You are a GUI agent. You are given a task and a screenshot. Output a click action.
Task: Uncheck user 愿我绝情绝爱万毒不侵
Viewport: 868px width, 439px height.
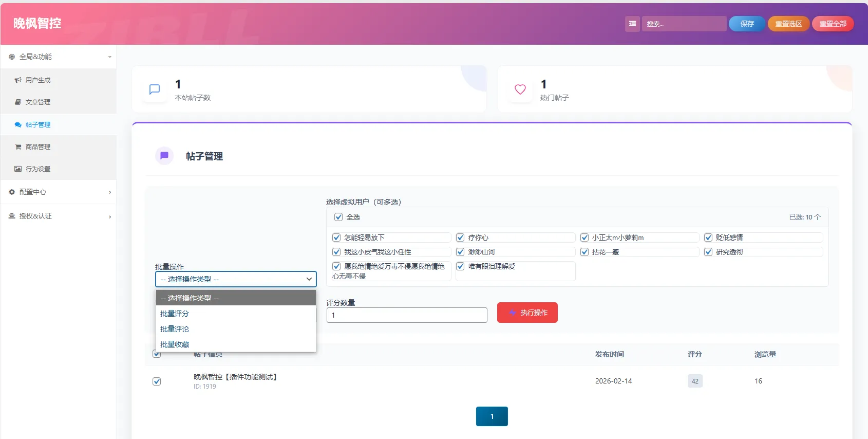(x=336, y=266)
